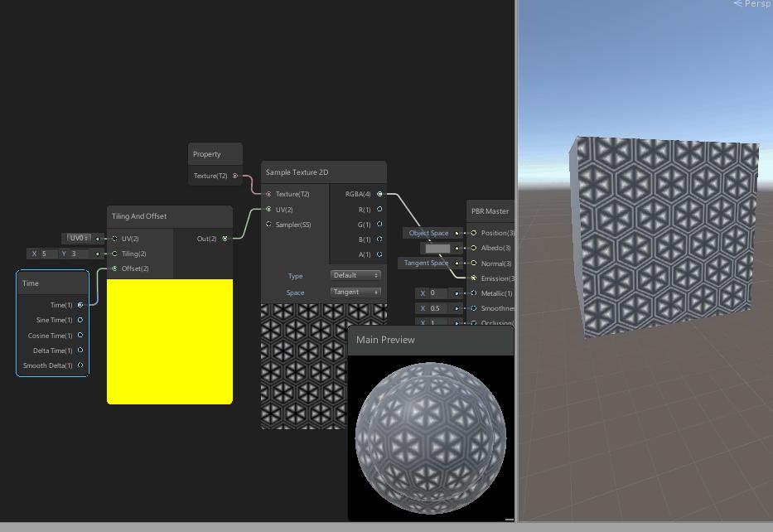Click the Object Space selector on PBR Master
Image resolution: width=773 pixels, height=532 pixels.
click(x=430, y=233)
